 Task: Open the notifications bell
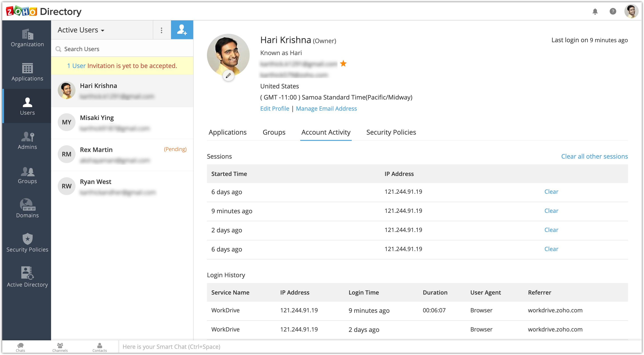(x=595, y=12)
